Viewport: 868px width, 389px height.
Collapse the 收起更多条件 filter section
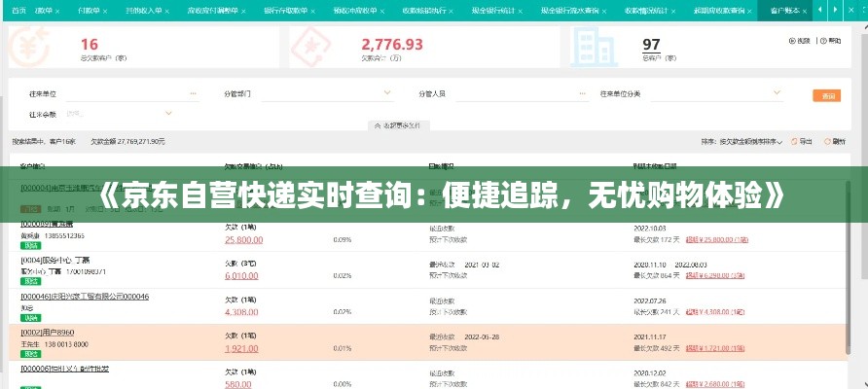coord(399,125)
